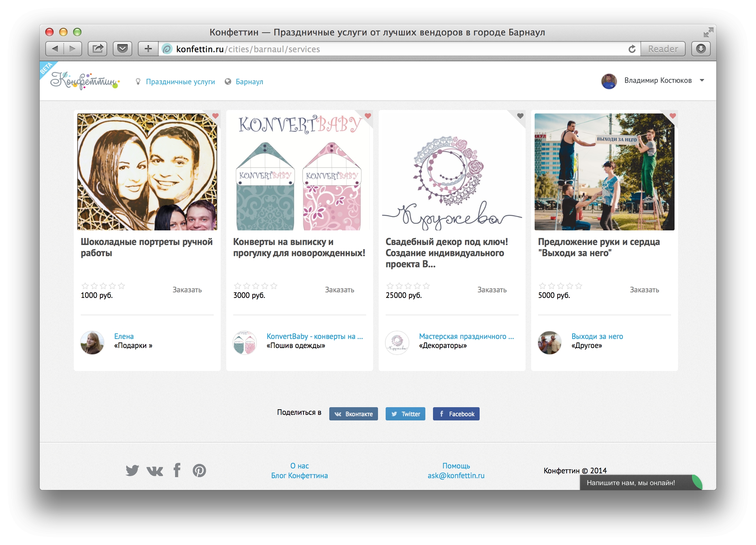The height and width of the screenshot is (545, 756).
Task: Open Праздничные услуги menu link
Action: 180,82
